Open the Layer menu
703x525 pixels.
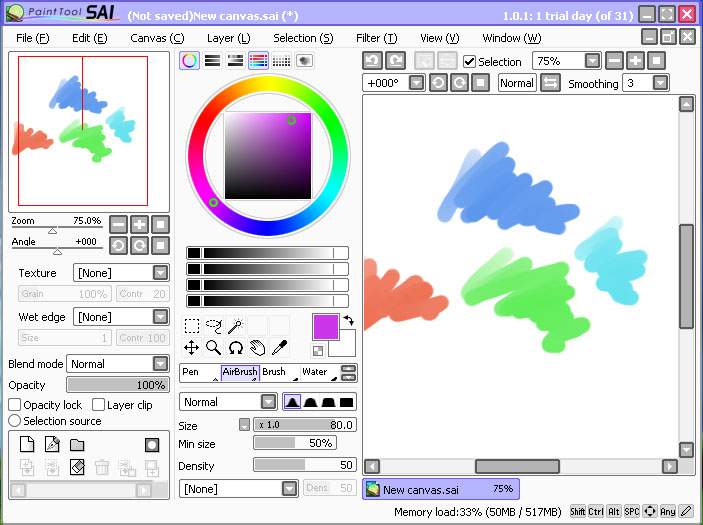coord(229,38)
